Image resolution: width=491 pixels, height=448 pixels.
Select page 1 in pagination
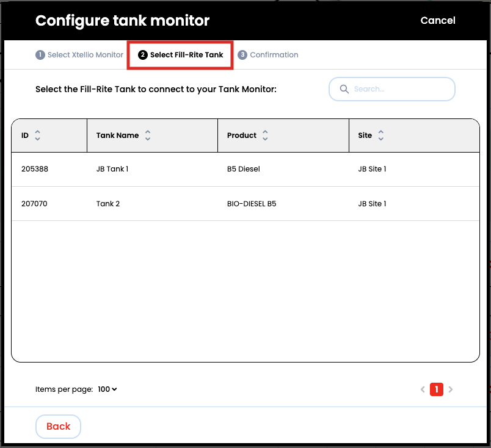click(437, 389)
